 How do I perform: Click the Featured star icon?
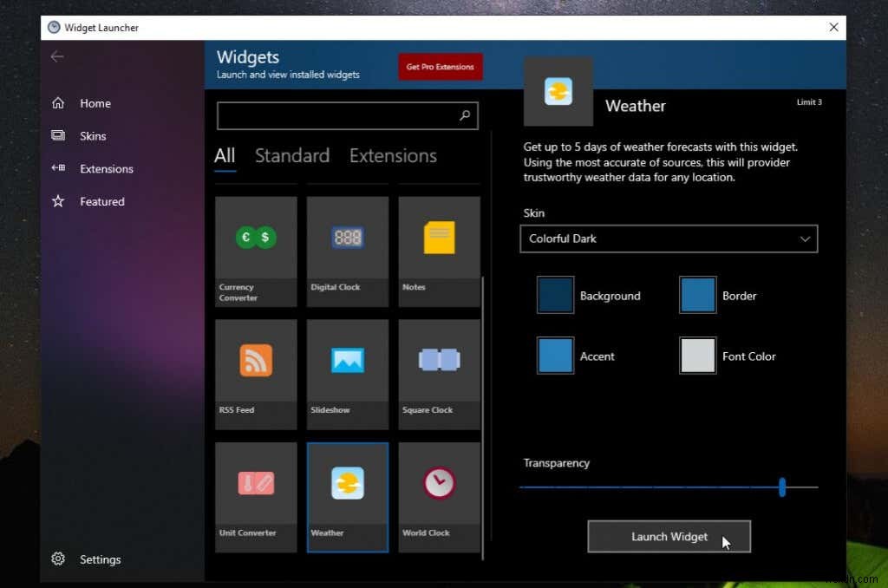57,201
